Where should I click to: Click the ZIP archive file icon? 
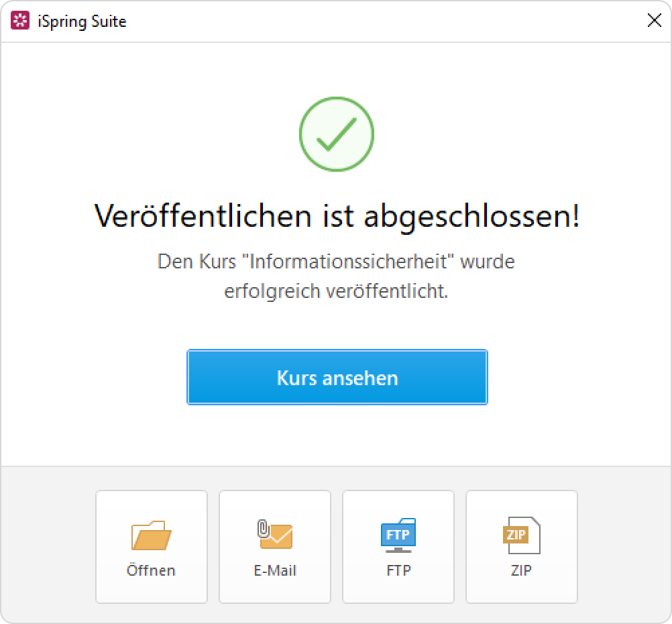(x=521, y=535)
